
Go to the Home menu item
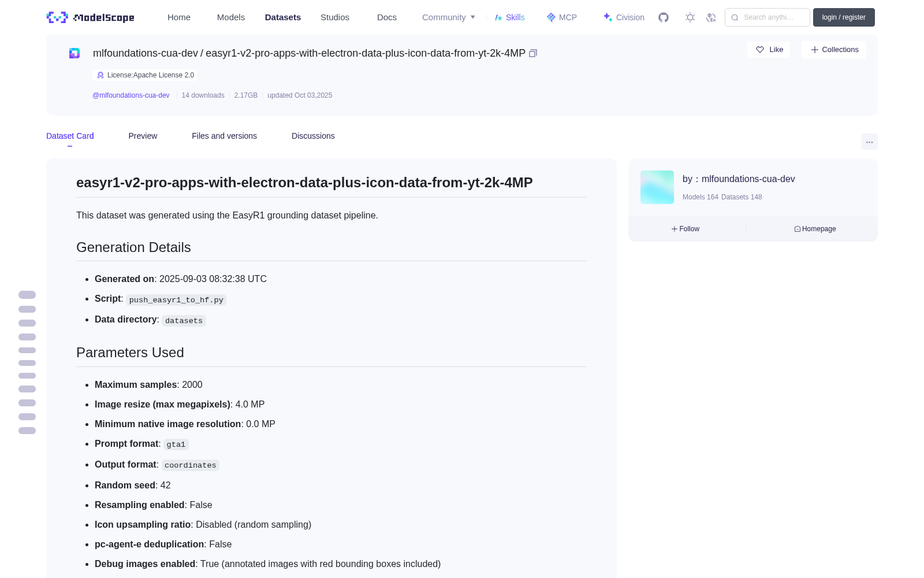(179, 17)
